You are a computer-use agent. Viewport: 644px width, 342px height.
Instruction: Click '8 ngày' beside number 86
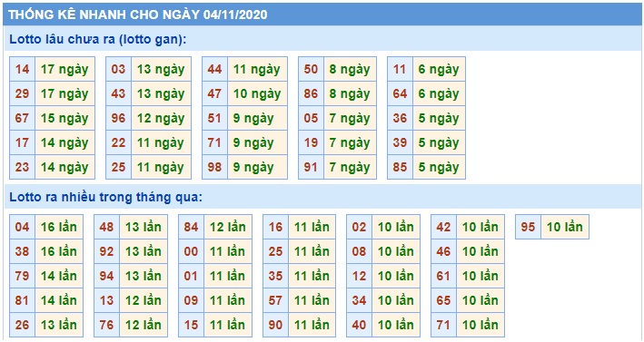coord(350,94)
